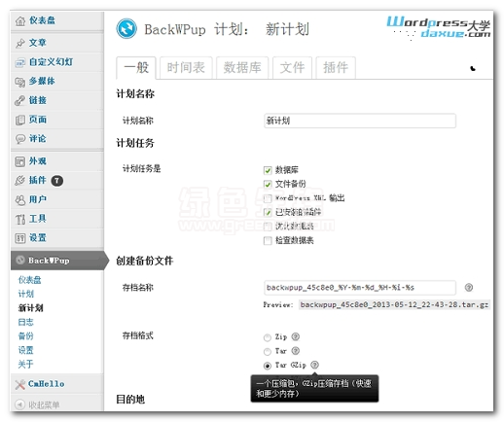Image resolution: width=504 pixels, height=422 pixels.
Task: Toggle the 文件备份 checkbox
Action: 268,184
